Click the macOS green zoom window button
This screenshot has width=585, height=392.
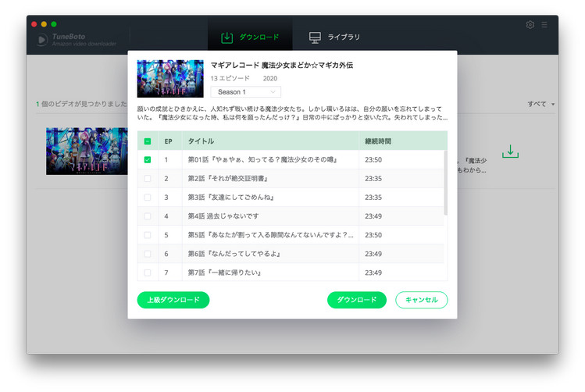[x=54, y=24]
